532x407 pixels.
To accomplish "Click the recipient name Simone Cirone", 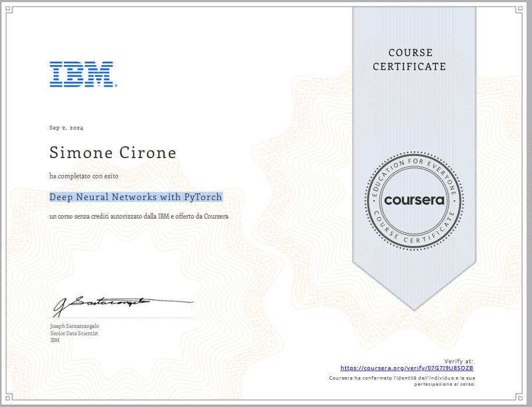I will (112, 152).
